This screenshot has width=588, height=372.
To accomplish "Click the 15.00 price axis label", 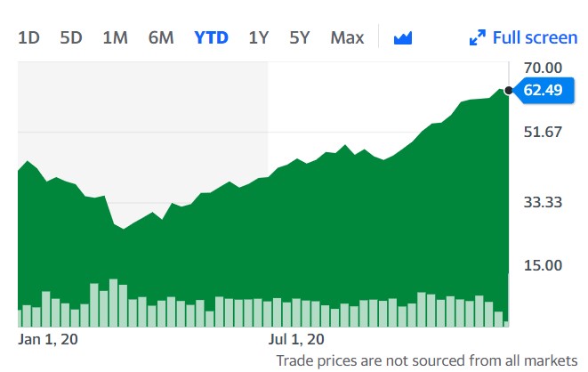I will click(543, 265).
